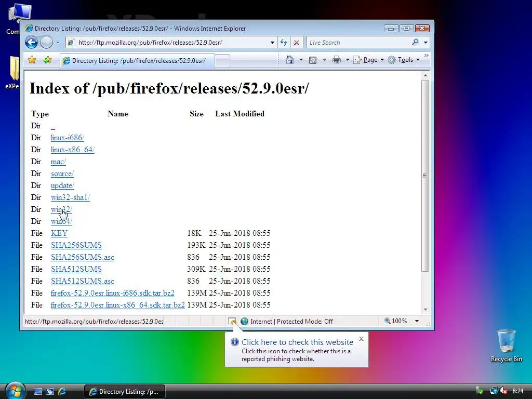532x399 pixels.
Task: Show more command bar items chevron
Action: [x=427, y=55]
